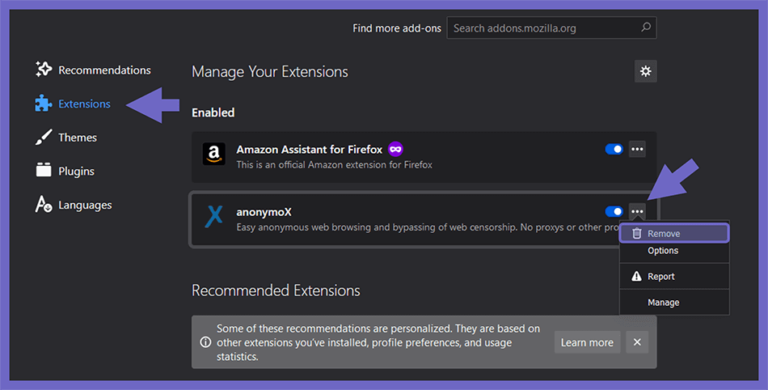Open the gear tools menu for add-ons

pyautogui.click(x=646, y=72)
